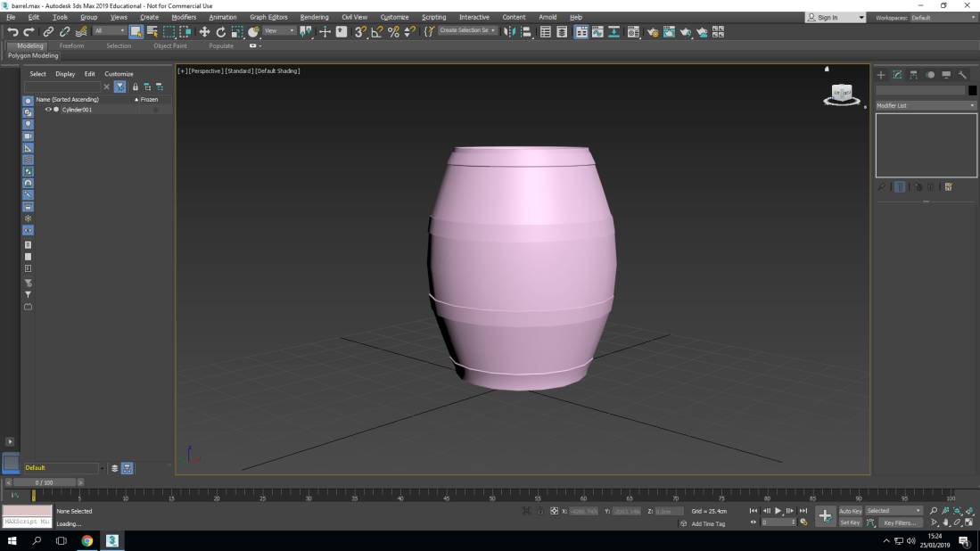The height and width of the screenshot is (551, 980).
Task: Open the View reference coordinate dropdown
Action: [279, 31]
